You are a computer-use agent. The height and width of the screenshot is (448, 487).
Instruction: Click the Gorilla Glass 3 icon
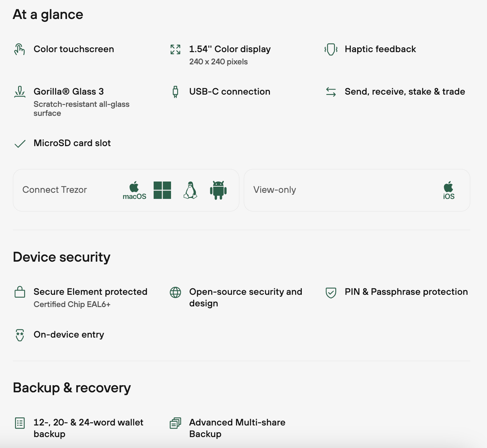coord(20,92)
